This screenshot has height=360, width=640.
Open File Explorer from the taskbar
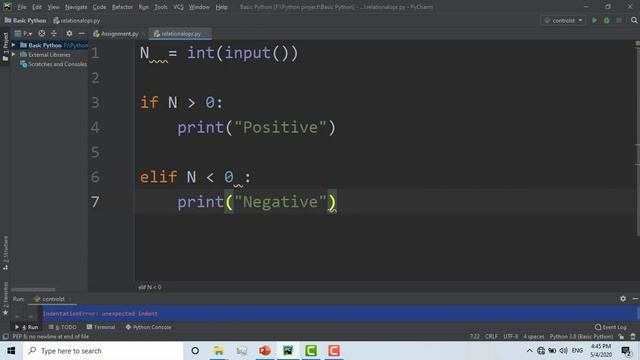[218, 351]
